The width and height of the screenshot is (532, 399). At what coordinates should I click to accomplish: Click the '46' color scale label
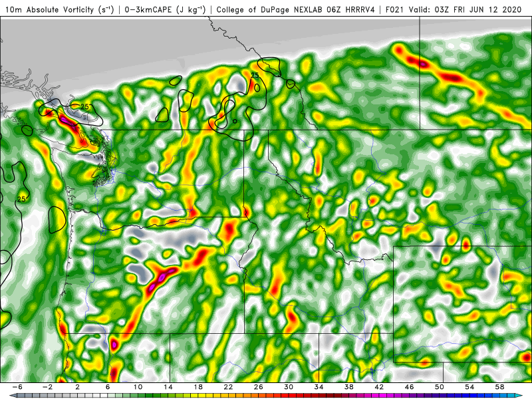coord(409,387)
